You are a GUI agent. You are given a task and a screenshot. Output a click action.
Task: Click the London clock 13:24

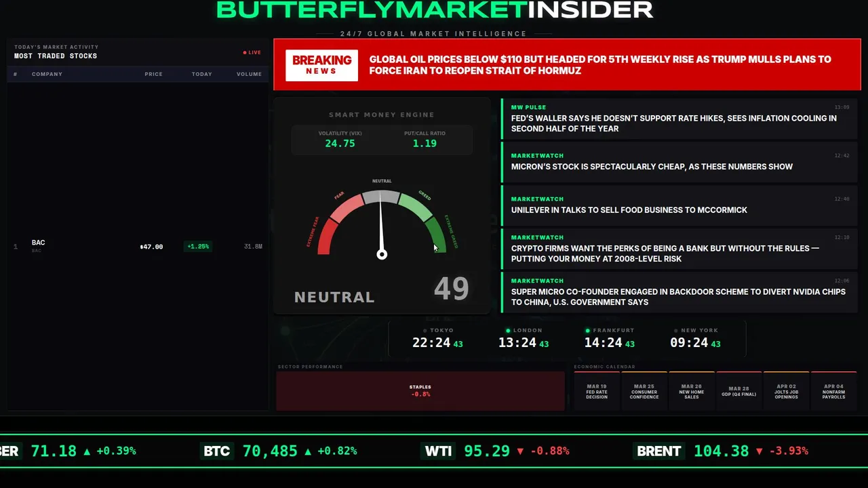click(x=517, y=343)
